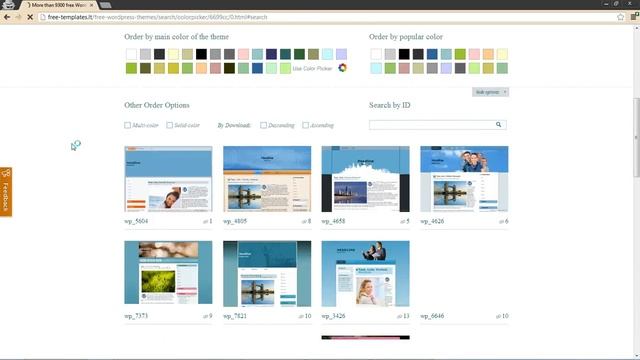Toggle the Multi-color checkbox

[x=127, y=125]
